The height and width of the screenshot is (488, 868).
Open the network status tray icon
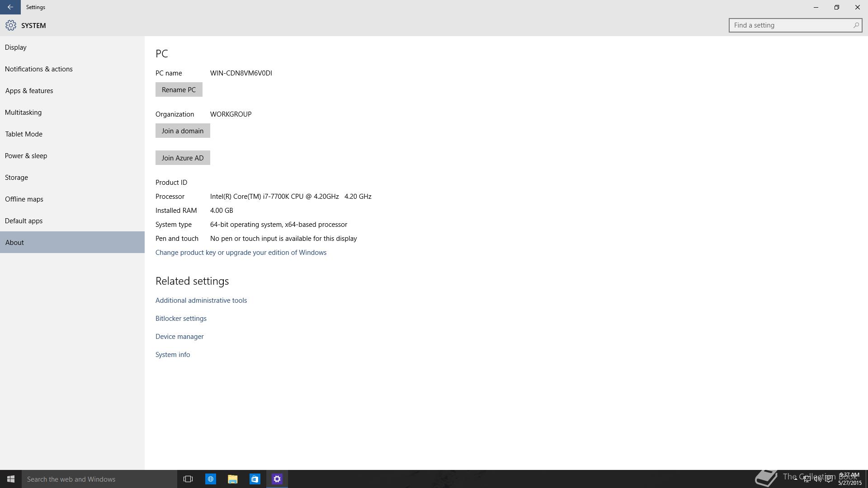click(807, 479)
